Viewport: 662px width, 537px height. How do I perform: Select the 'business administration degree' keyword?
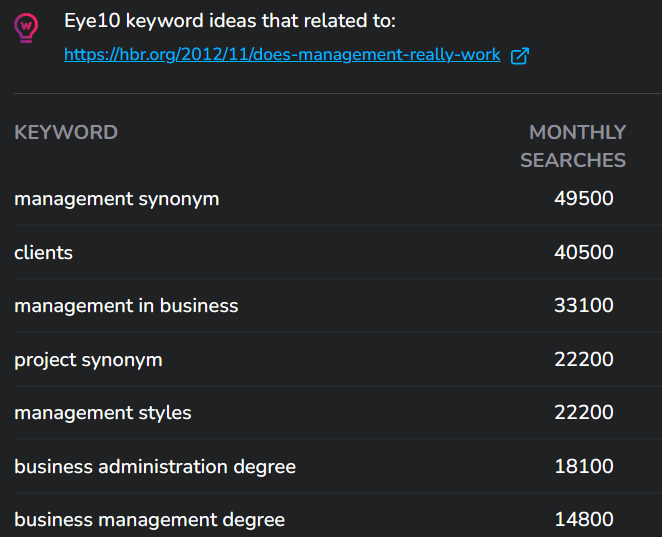155,467
